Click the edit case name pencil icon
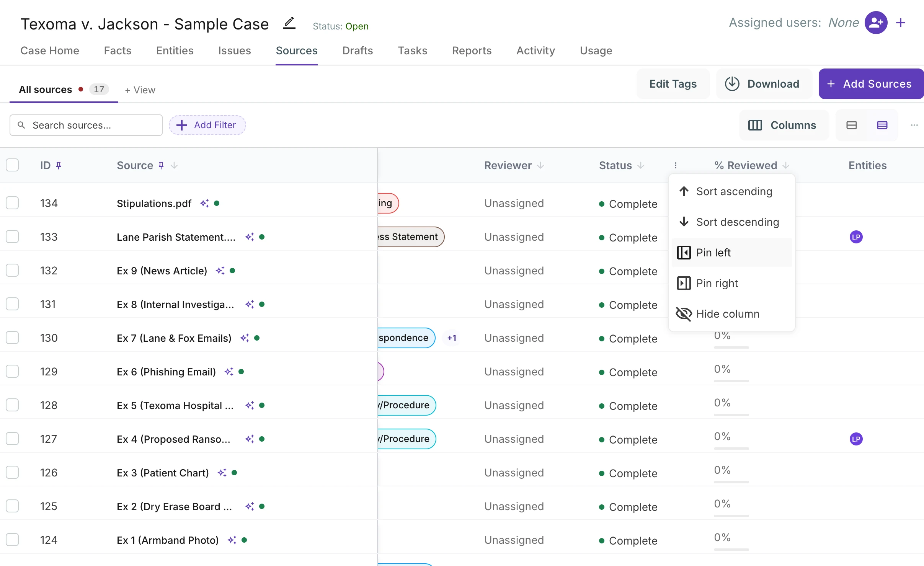 tap(289, 23)
